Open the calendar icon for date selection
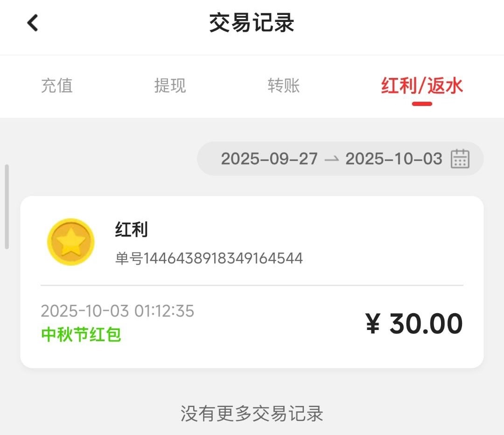Screen dimensions: 504x435 coord(460,159)
